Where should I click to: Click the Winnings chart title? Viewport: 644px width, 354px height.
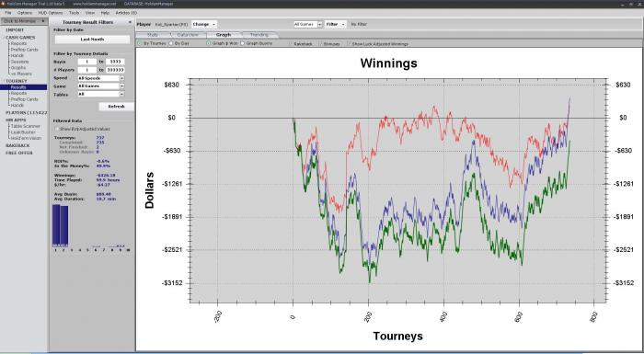(x=388, y=63)
